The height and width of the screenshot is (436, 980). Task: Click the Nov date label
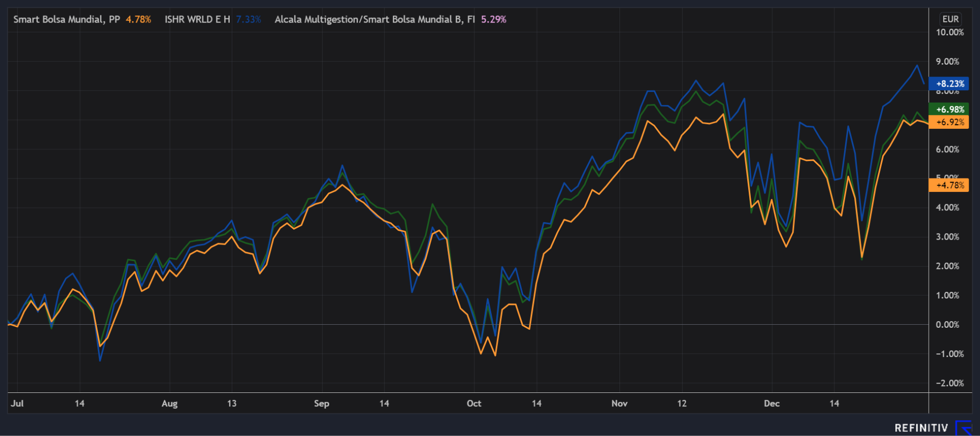click(619, 403)
